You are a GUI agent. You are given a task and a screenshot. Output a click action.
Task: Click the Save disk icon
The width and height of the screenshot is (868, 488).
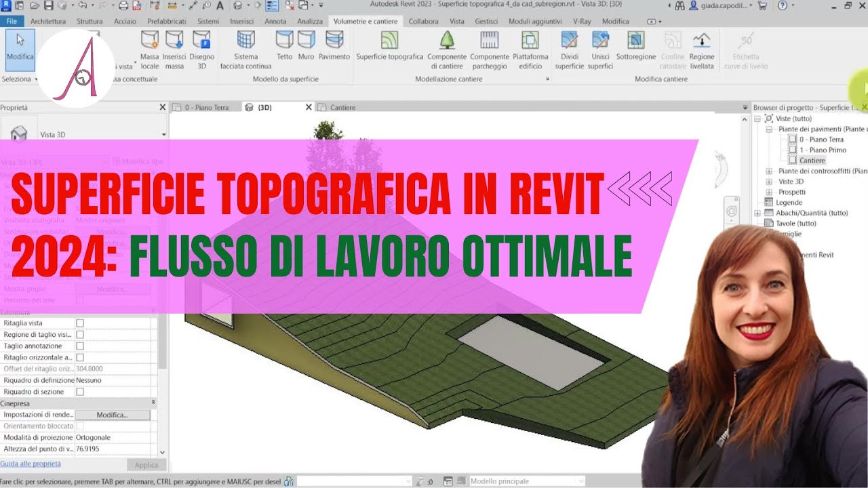tap(49, 5)
